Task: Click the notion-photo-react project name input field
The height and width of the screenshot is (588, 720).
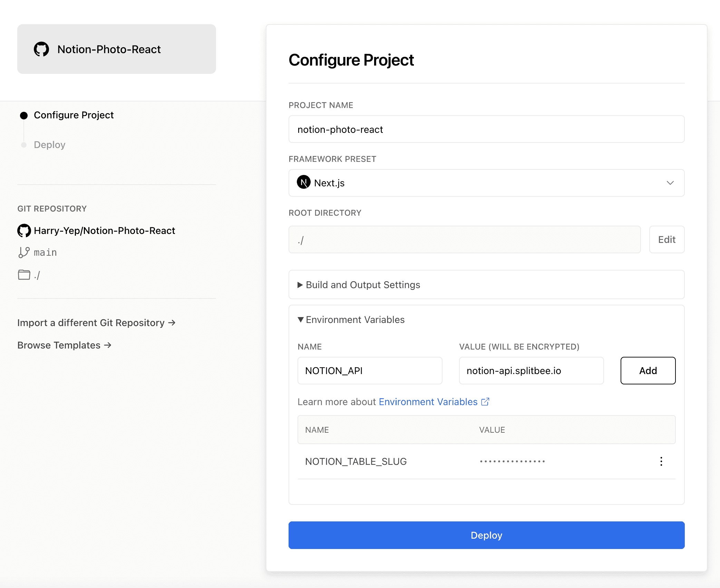Action: pyautogui.click(x=486, y=129)
